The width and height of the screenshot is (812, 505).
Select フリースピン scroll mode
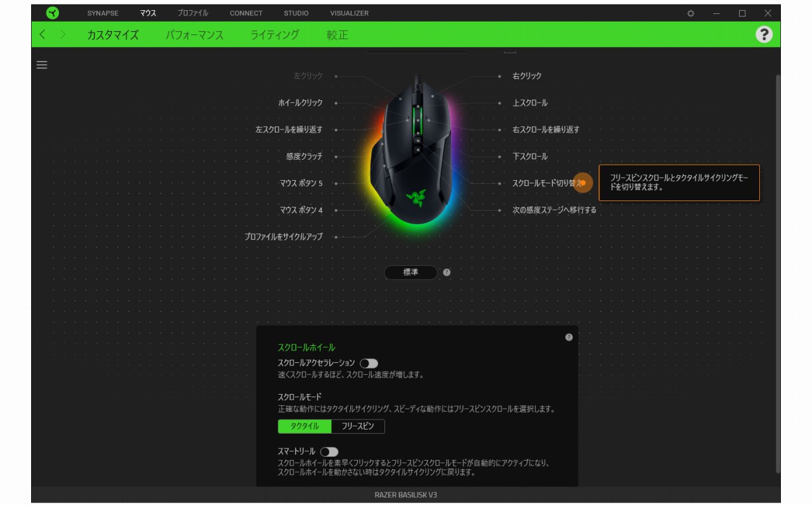[358, 426]
